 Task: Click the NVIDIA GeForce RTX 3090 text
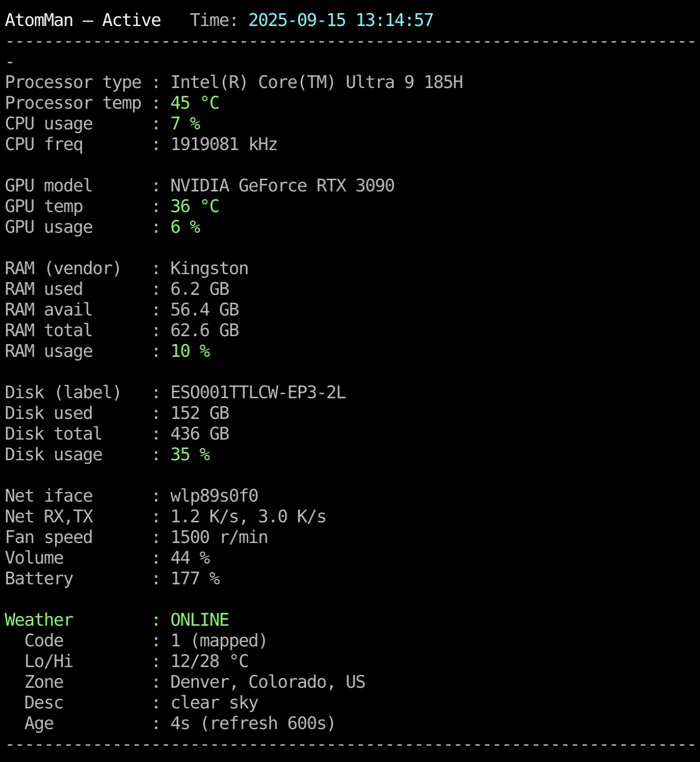pyautogui.click(x=282, y=186)
